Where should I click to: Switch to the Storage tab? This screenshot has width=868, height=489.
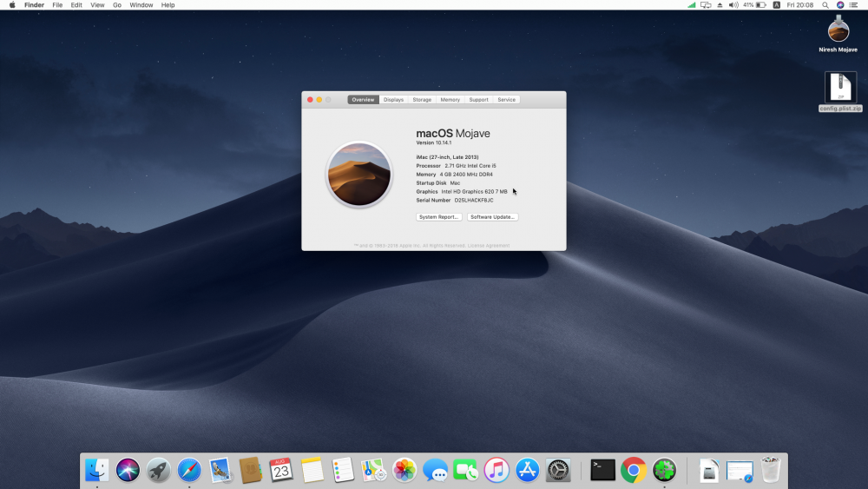click(x=422, y=100)
